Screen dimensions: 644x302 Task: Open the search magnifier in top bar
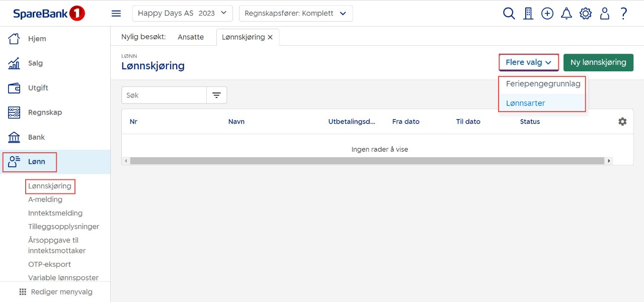509,14
